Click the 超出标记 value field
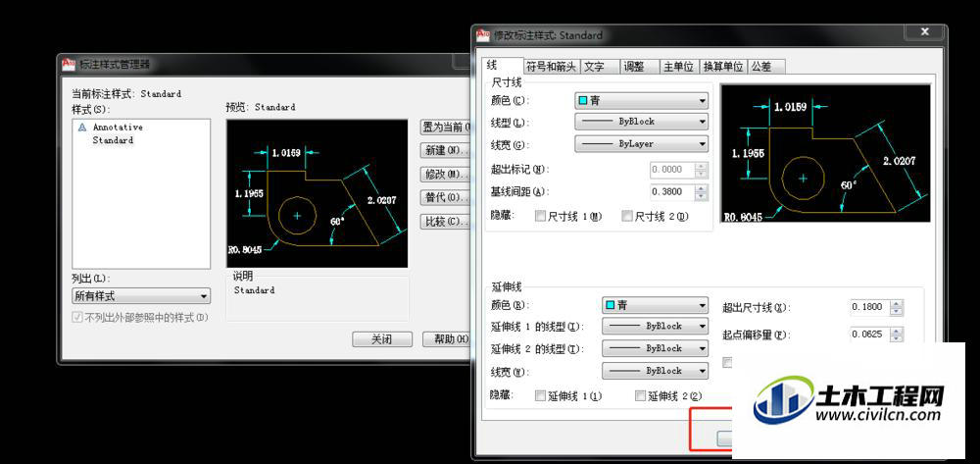Screen dimensions: 980x464 672,170
